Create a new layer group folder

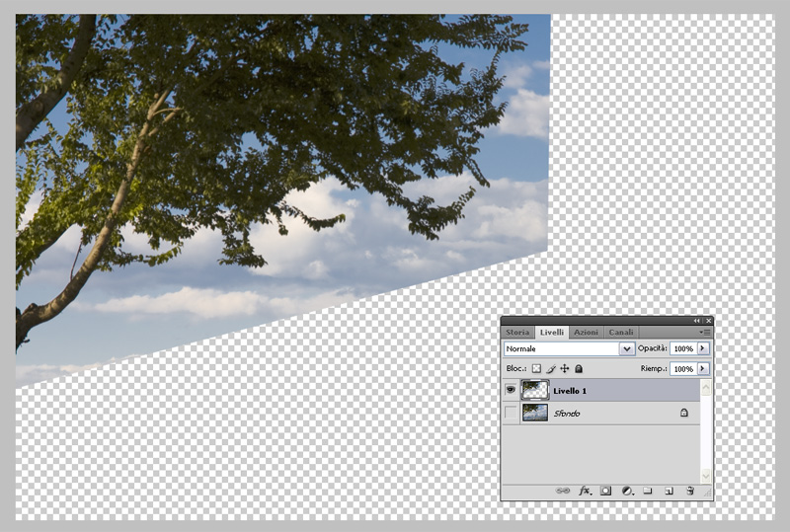click(648, 490)
